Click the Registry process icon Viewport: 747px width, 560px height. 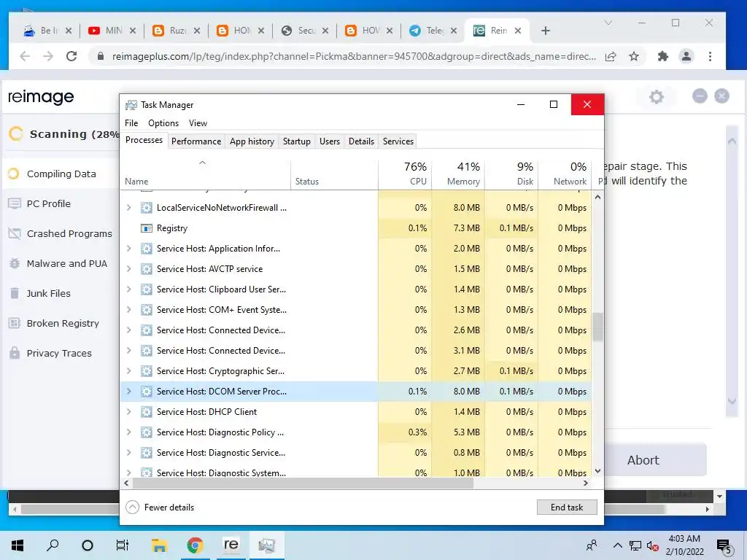coord(146,228)
